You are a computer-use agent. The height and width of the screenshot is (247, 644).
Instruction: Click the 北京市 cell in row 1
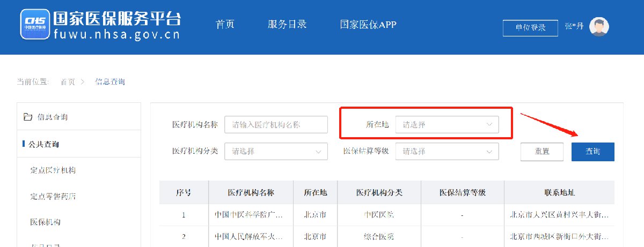[316, 215]
